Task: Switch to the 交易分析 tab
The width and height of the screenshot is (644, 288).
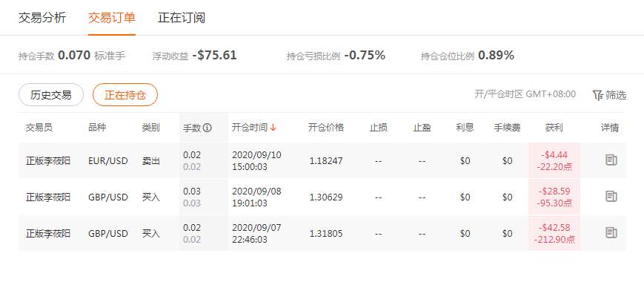Action: 42,18
